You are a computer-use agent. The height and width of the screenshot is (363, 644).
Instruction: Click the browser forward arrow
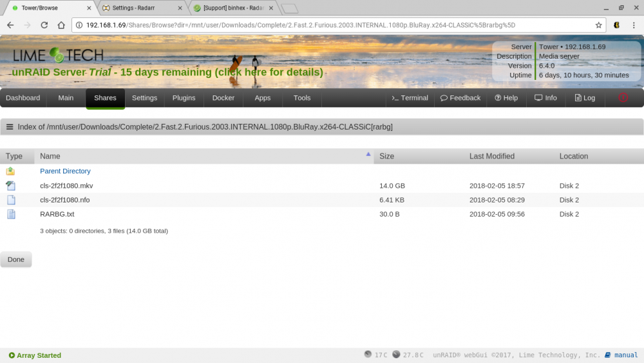(27, 25)
